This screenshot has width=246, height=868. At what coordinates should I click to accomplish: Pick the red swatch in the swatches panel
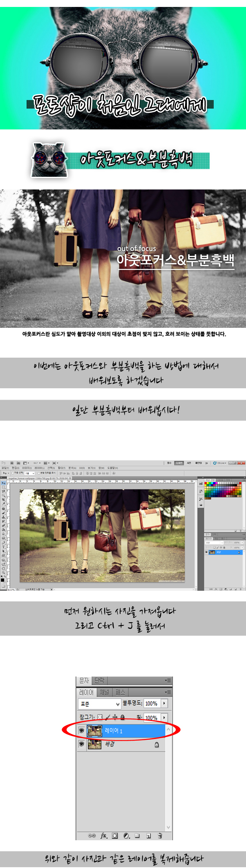pyautogui.click(x=206, y=484)
